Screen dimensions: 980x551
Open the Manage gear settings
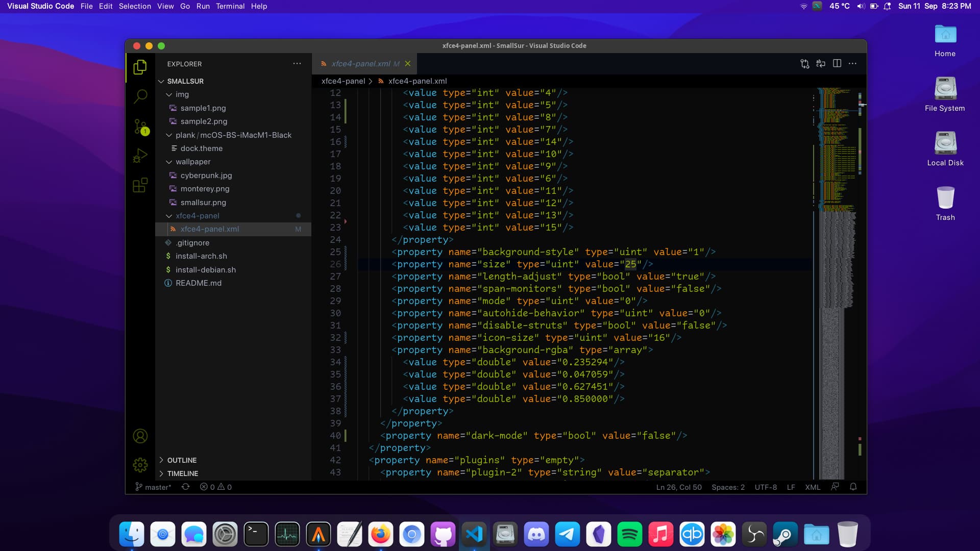click(x=140, y=465)
